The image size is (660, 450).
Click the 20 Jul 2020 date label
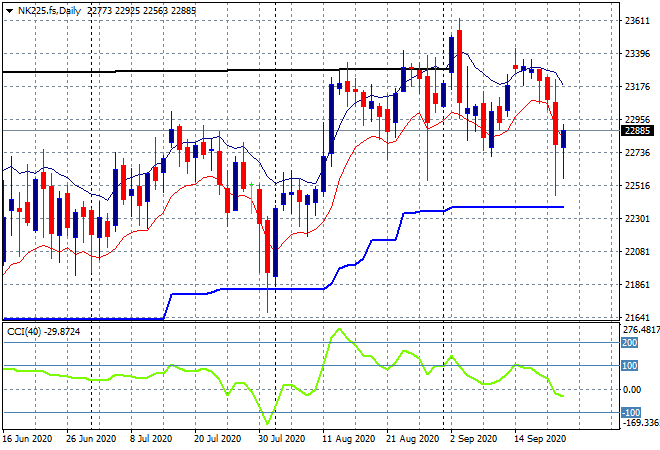click(x=217, y=439)
